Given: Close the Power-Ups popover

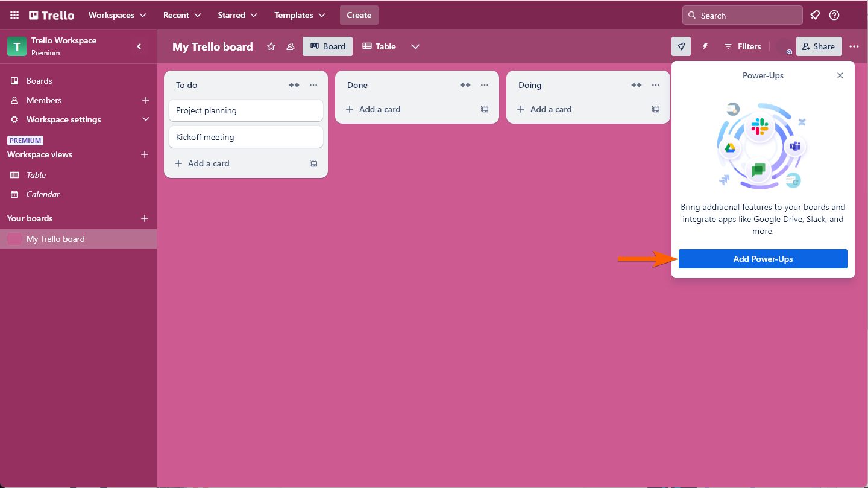Looking at the screenshot, I should point(840,75).
